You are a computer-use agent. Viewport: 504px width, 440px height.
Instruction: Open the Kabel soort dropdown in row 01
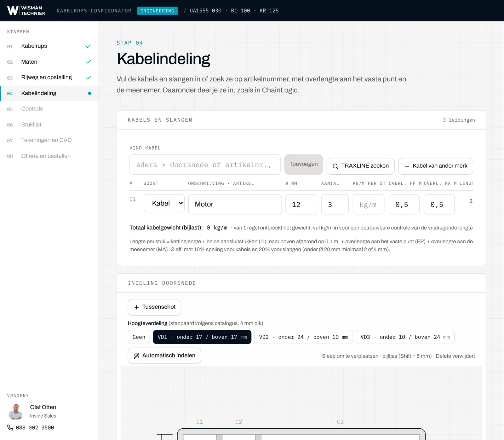[164, 203]
